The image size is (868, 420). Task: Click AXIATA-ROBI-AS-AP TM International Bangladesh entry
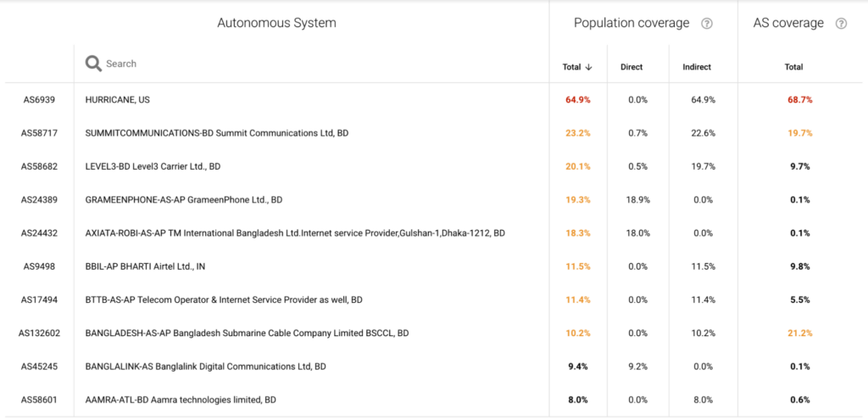point(295,233)
